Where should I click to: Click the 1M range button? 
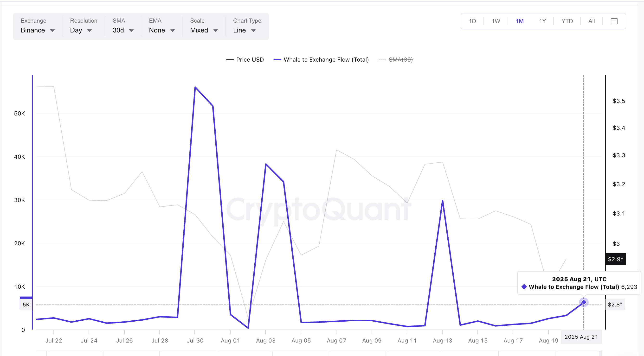pyautogui.click(x=520, y=21)
